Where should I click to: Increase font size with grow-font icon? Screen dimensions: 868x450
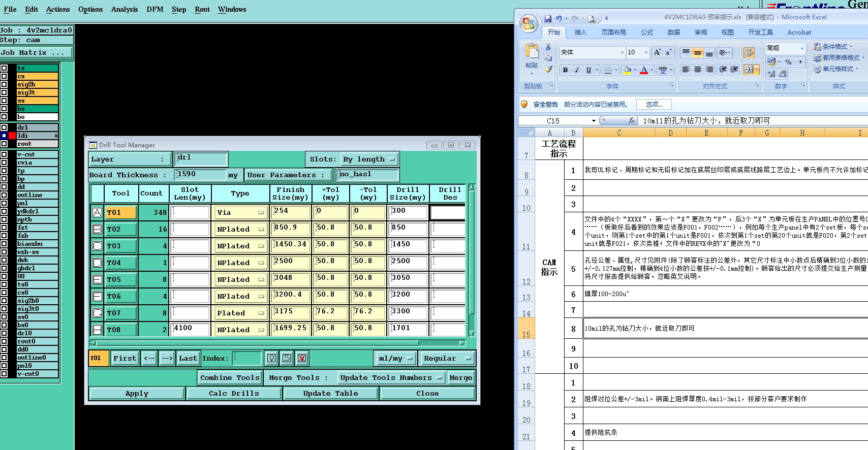pyautogui.click(x=657, y=52)
